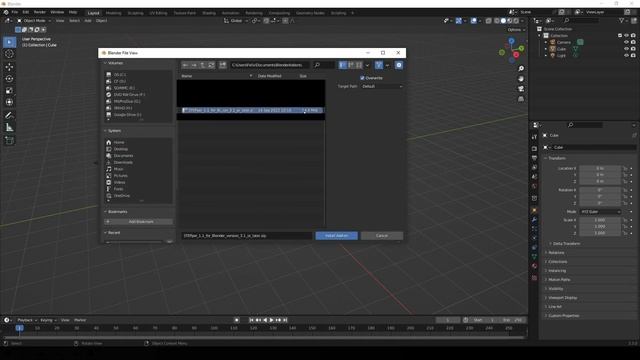Image resolution: width=640 pixels, height=360 pixels.
Task: Click the Install Add-on button
Action: pos(336,236)
